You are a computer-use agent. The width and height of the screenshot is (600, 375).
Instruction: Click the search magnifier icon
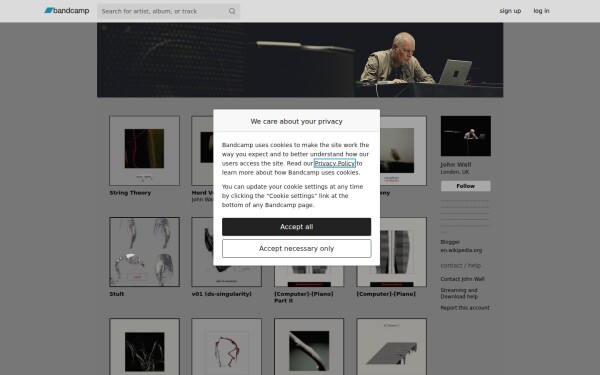[x=232, y=11]
